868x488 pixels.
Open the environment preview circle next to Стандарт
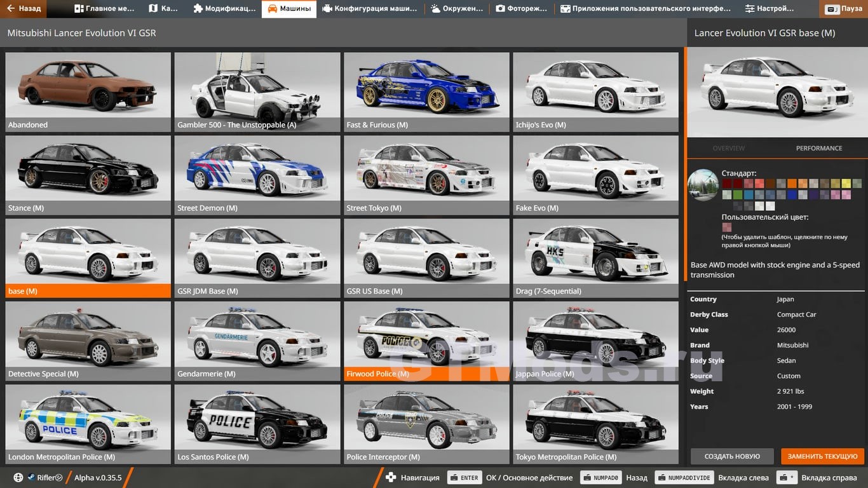tap(703, 185)
